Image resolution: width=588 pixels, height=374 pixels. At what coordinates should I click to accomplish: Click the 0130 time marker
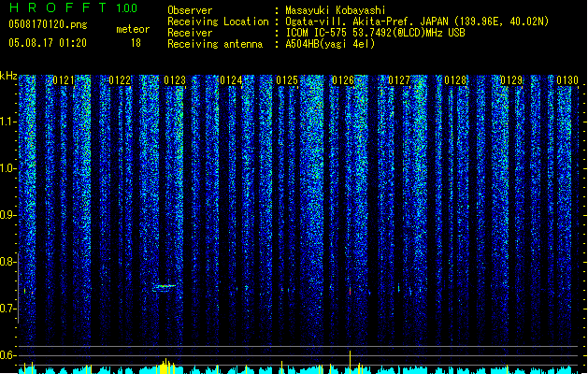pyautogui.click(x=567, y=80)
